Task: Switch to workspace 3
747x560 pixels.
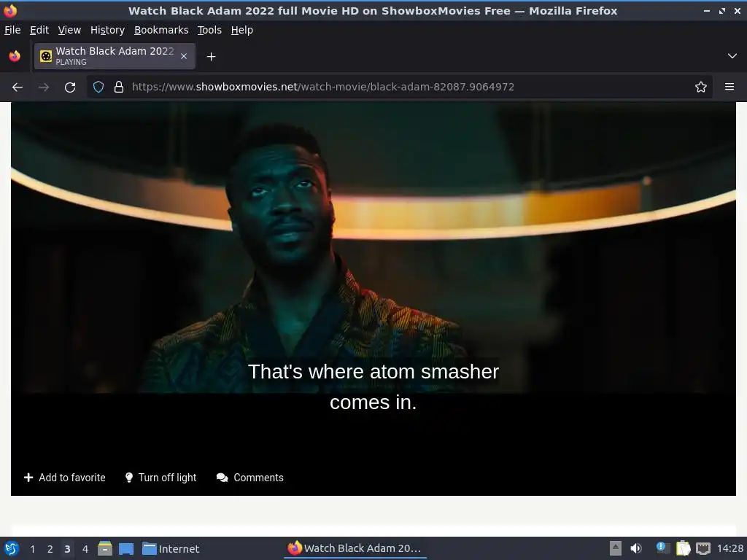Action: (67, 549)
